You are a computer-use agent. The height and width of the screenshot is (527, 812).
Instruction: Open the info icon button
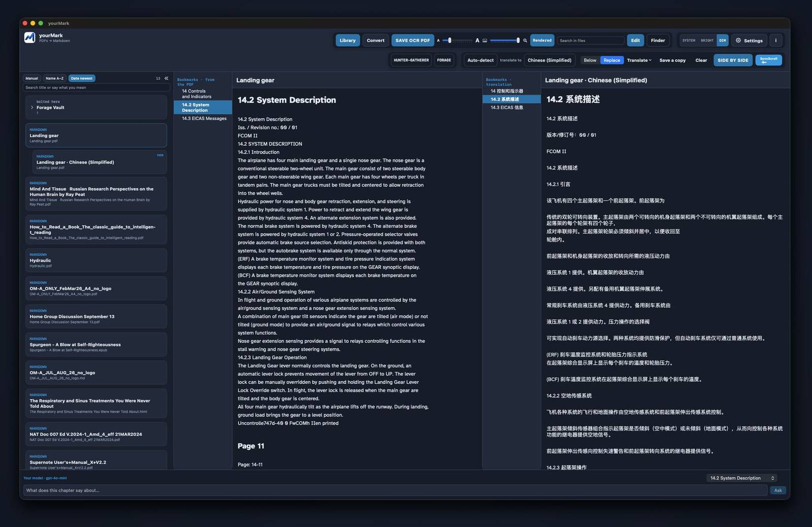(x=775, y=40)
